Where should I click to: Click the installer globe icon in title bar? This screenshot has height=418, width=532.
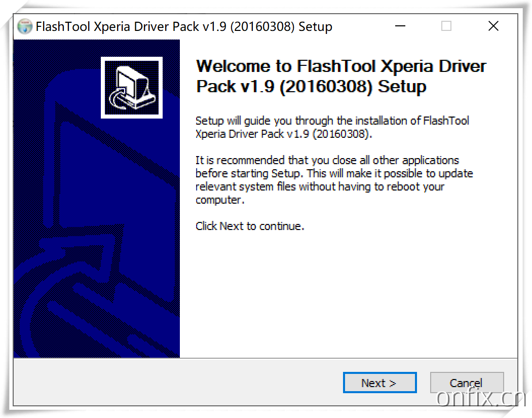pos(25,27)
